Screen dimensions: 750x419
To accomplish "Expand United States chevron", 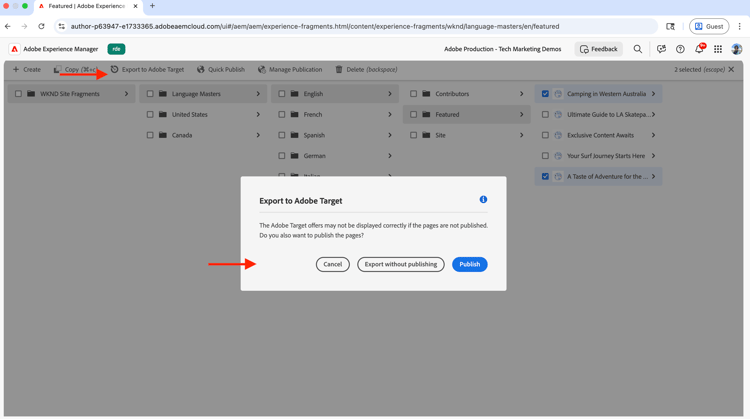I will [258, 114].
